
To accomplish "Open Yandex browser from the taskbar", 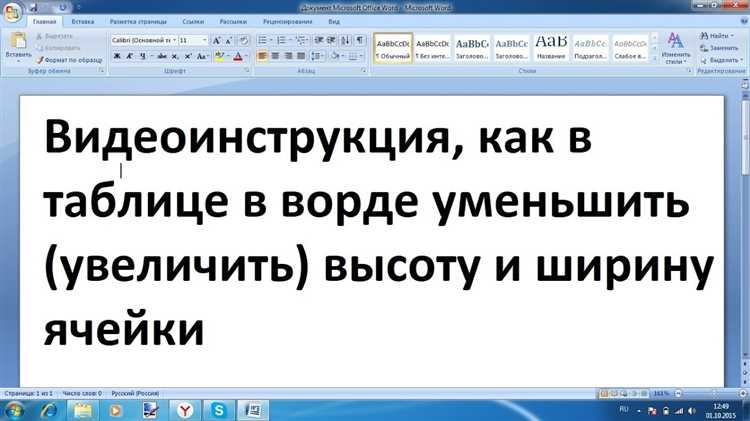I will pos(185,410).
